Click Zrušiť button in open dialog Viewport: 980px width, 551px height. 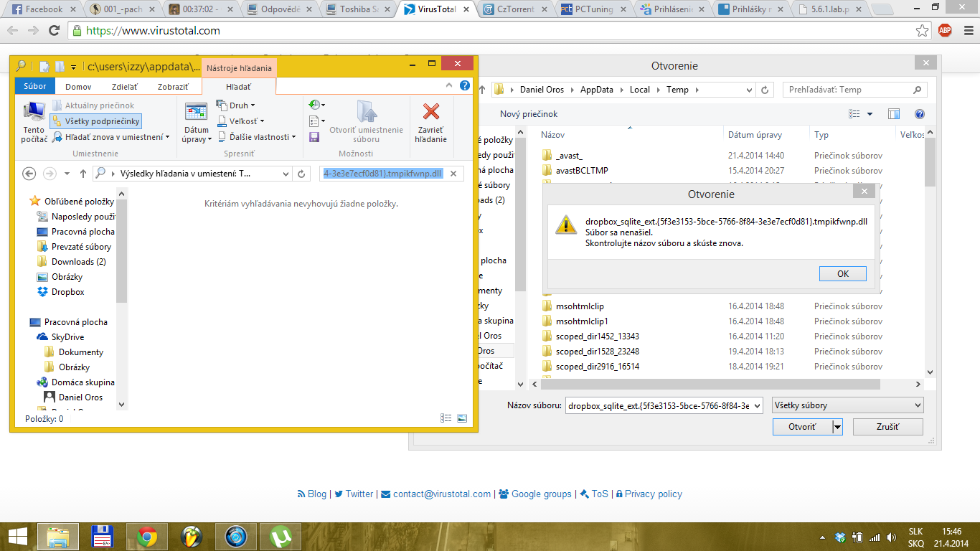[x=887, y=426]
